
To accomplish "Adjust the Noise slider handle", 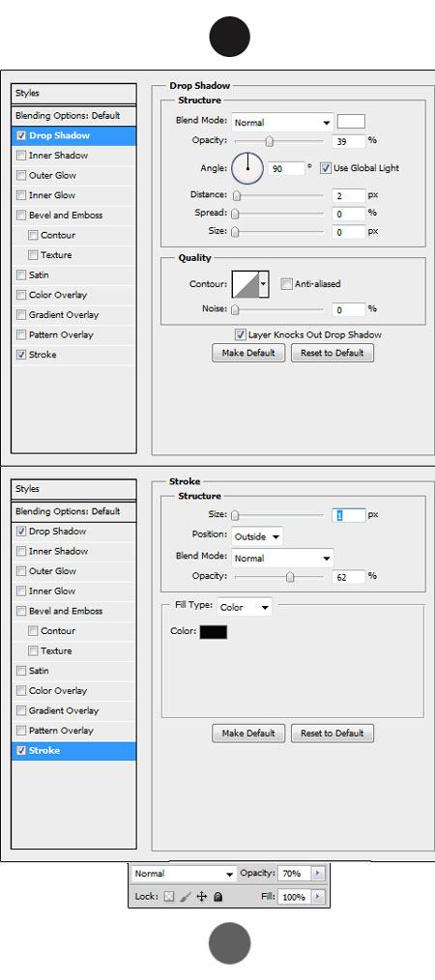I will 235,309.
